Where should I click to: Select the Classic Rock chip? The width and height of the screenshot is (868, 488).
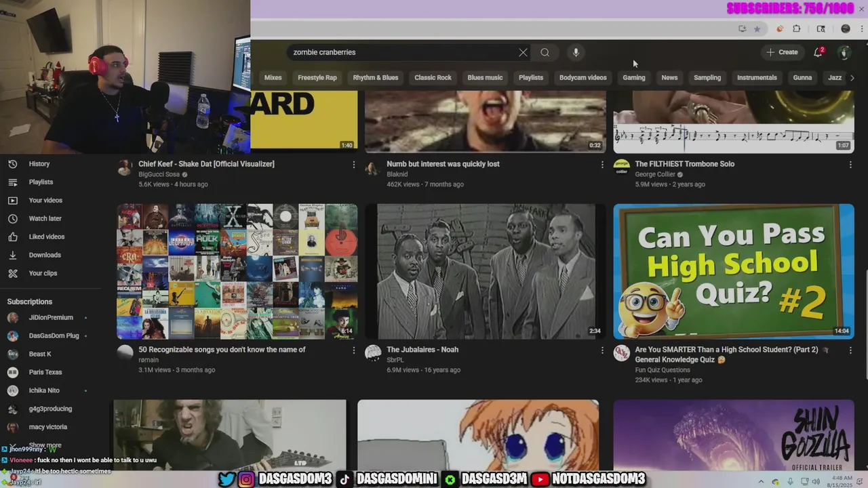[x=433, y=77]
